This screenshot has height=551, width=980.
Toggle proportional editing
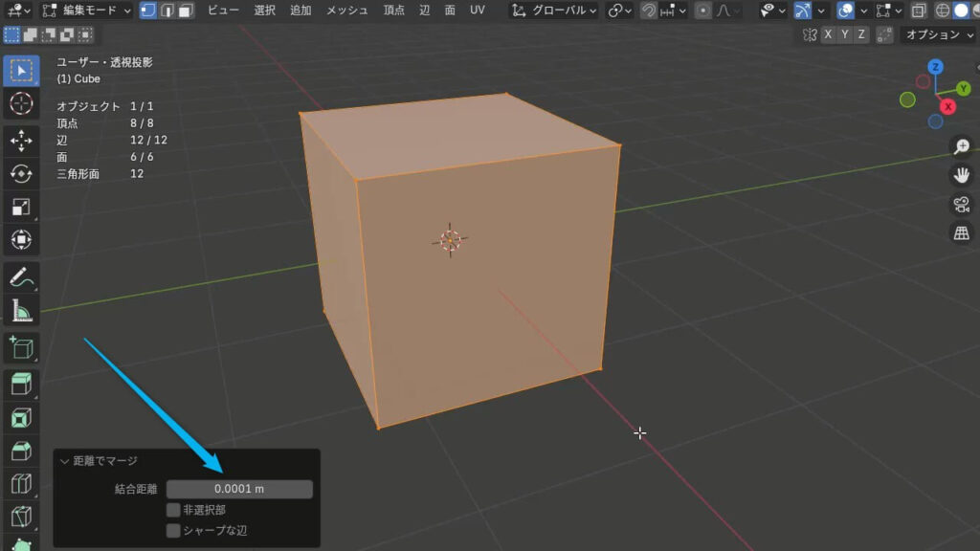coord(703,11)
